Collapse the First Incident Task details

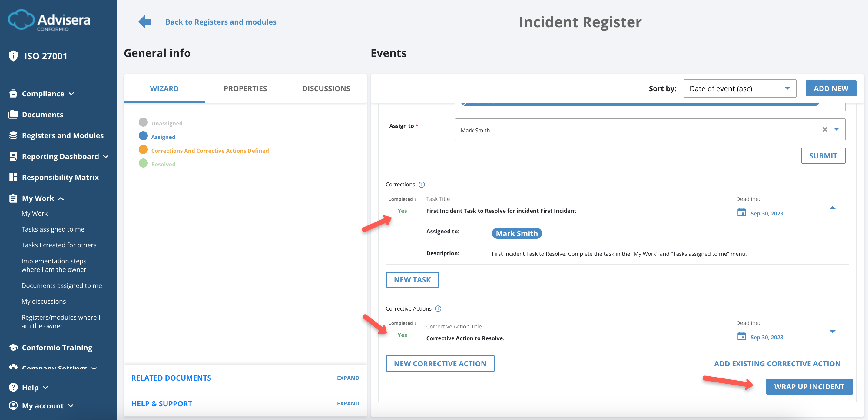tap(832, 208)
